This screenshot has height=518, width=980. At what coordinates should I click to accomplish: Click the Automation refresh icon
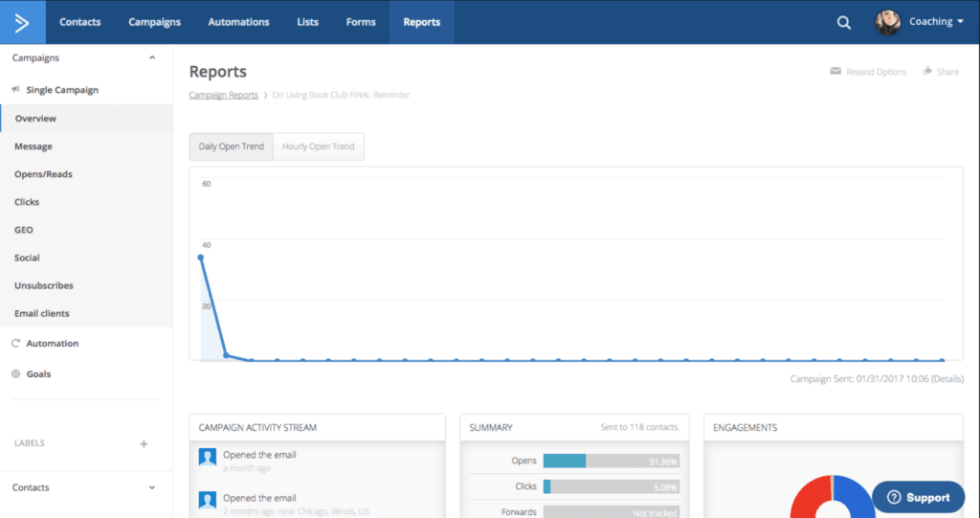pyautogui.click(x=15, y=344)
